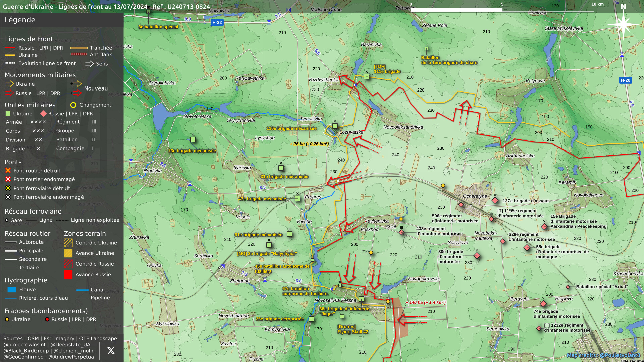Click the X (Twitter) logo icon
Screen dimensions: 644x362
111,351
